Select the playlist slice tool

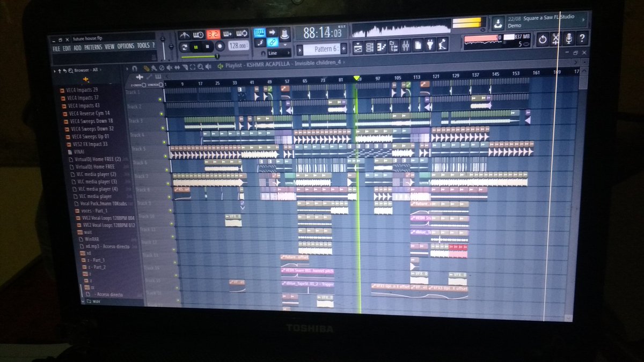point(185,67)
